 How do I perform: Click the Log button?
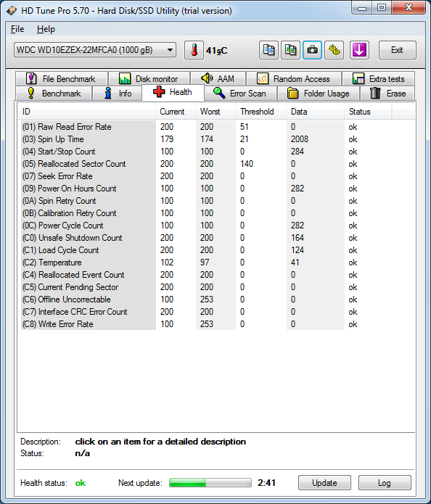pos(385,482)
